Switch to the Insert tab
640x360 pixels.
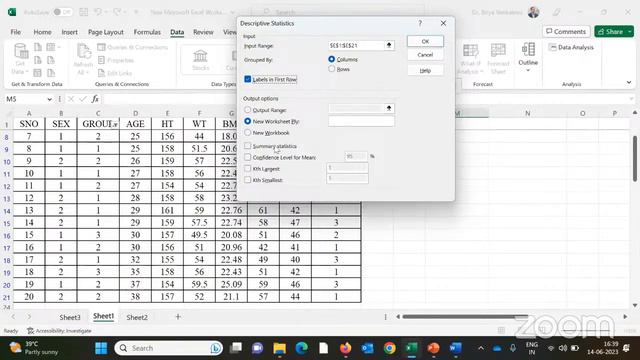[x=69, y=32]
